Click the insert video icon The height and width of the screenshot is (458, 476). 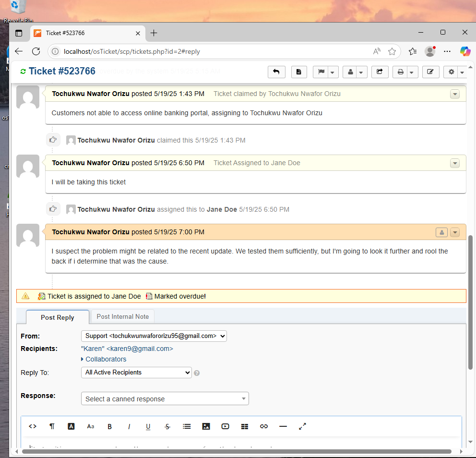click(x=225, y=426)
